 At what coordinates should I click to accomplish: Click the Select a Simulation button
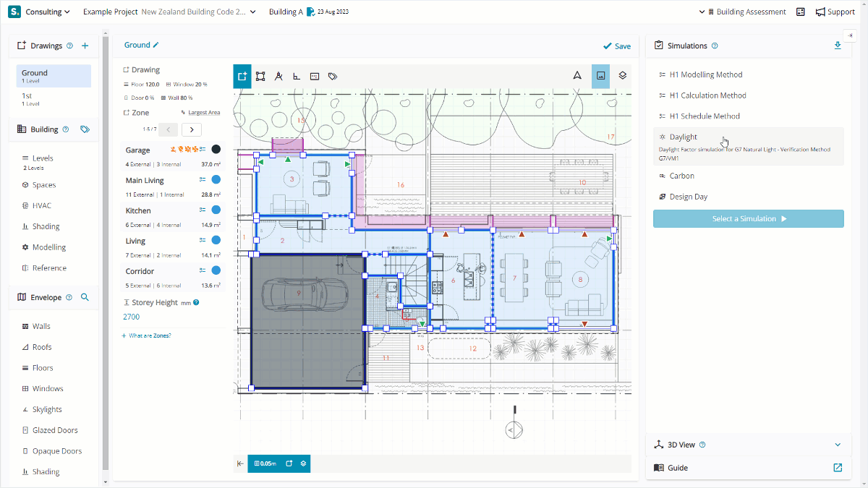[x=748, y=218]
